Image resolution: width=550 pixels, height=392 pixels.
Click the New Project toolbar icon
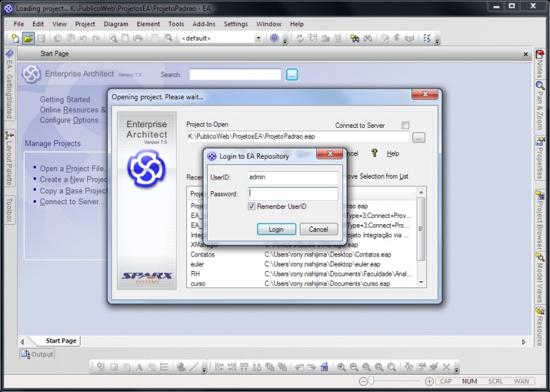click(x=15, y=39)
